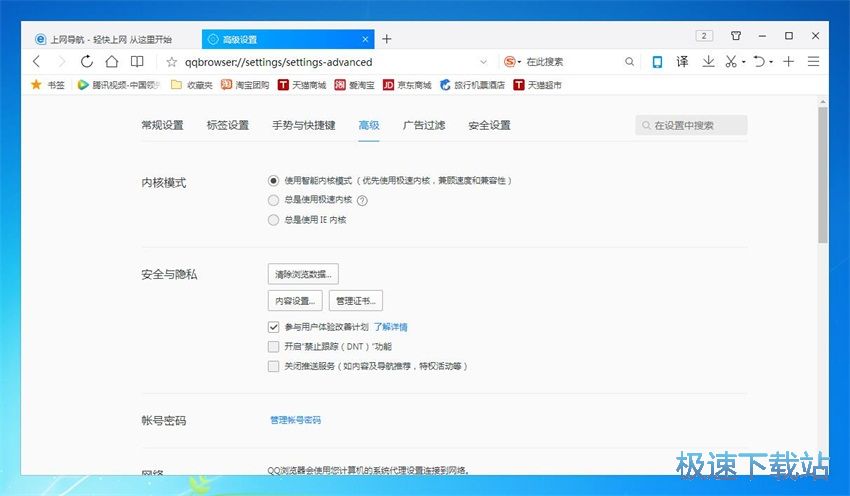This screenshot has height=496, width=850.
Task: Open the 了解详情 link
Action: [x=390, y=327]
